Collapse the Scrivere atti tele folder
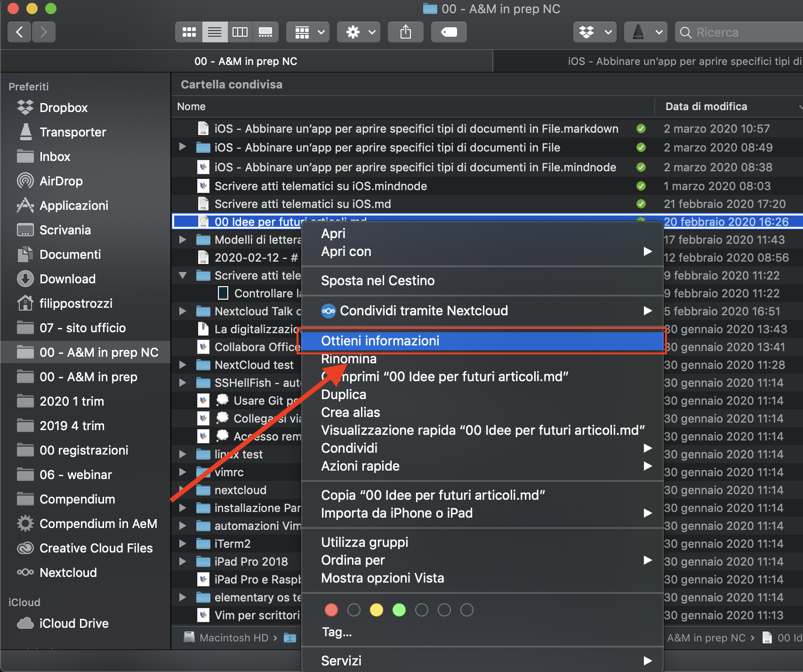The width and height of the screenshot is (803, 672). [183, 275]
